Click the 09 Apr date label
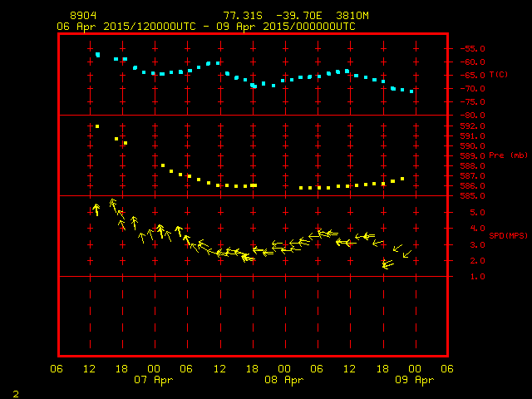532x399 pixels. click(414, 380)
